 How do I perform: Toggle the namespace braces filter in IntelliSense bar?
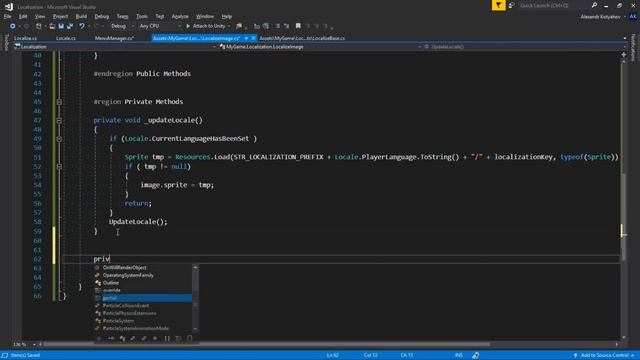(x=167, y=338)
